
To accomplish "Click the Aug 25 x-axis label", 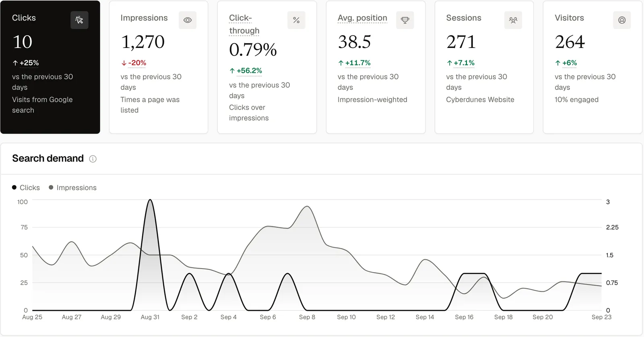I will tap(32, 317).
